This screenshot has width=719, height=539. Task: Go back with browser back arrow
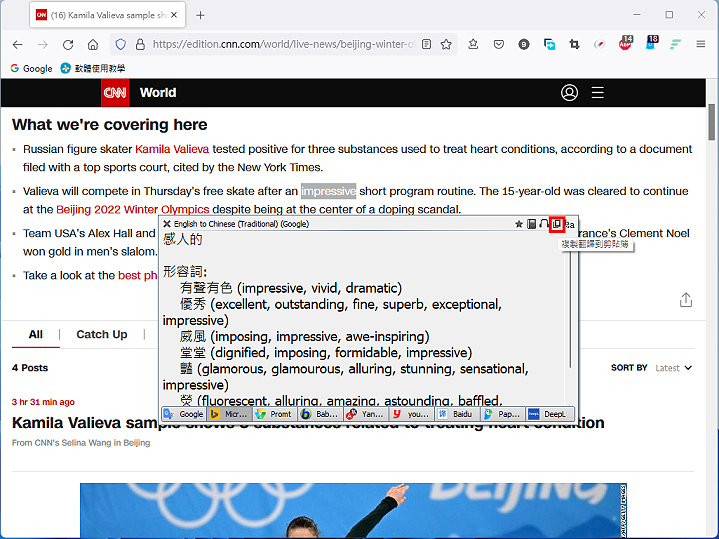click(17, 44)
